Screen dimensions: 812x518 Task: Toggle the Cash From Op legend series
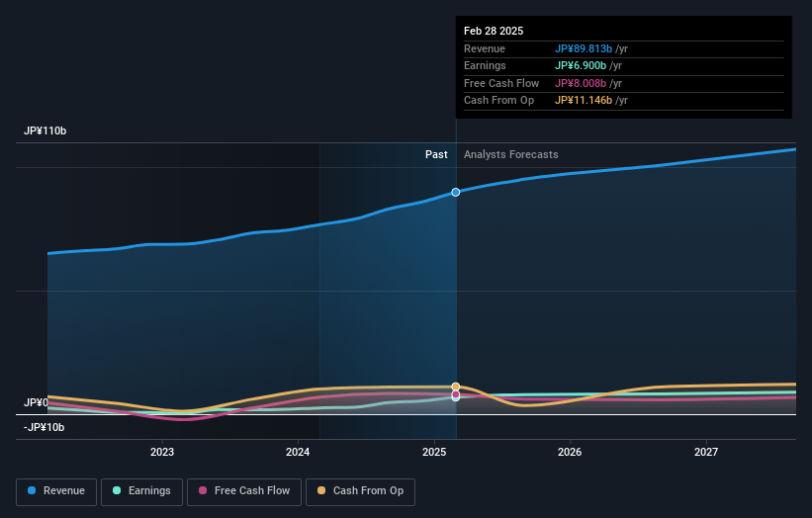[x=360, y=491]
